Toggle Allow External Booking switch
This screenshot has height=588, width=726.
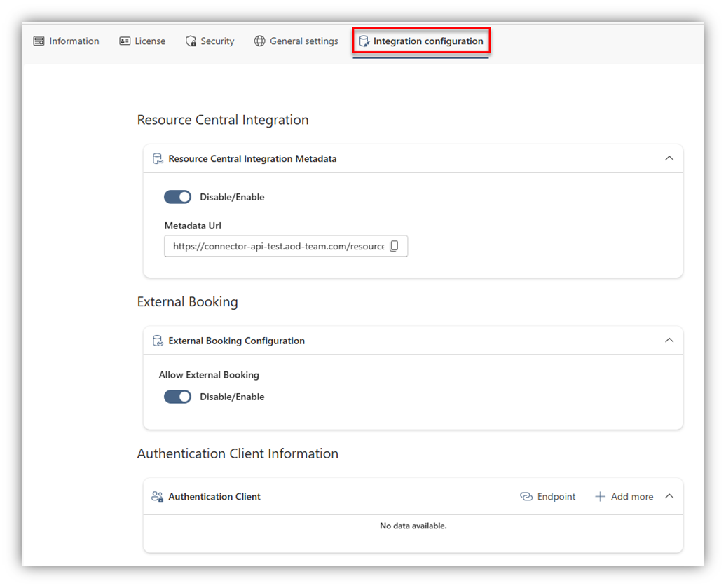coord(177,397)
